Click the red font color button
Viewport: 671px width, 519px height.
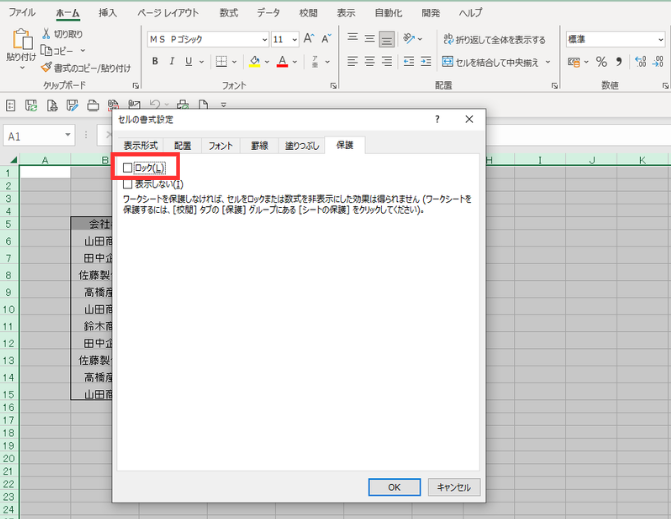point(282,62)
